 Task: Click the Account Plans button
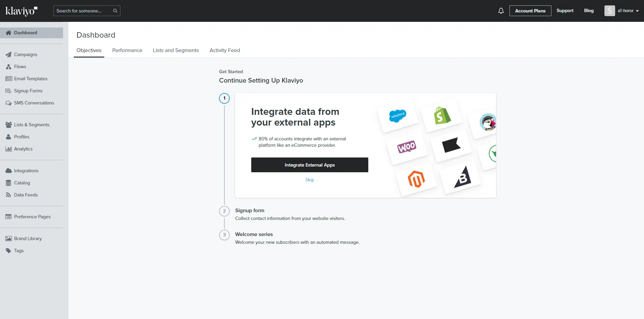(530, 11)
